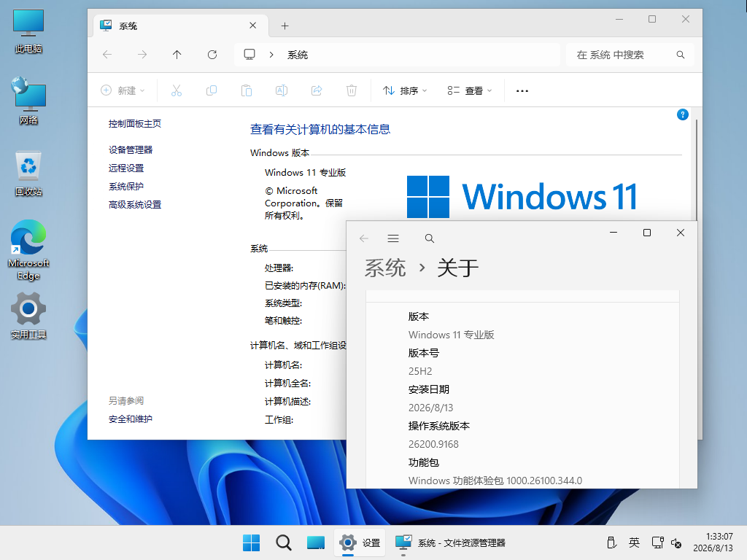Viewport: 747px width, 560px height.
Task: Open taskbar Search
Action: tap(284, 542)
